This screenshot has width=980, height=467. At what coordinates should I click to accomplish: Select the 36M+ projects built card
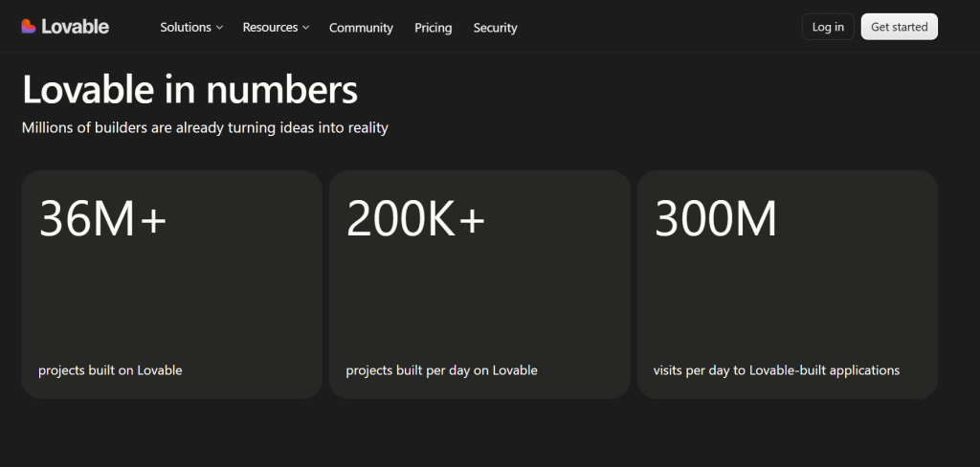172,284
